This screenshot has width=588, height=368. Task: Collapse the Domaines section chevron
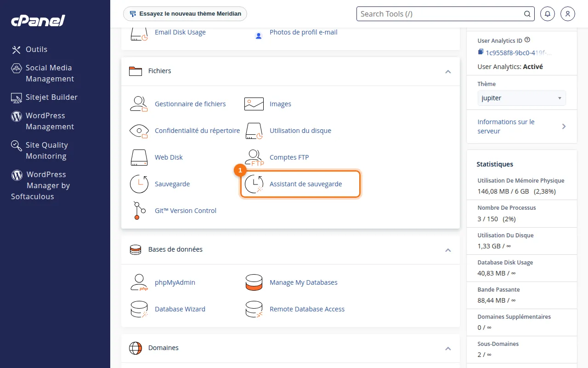click(448, 348)
